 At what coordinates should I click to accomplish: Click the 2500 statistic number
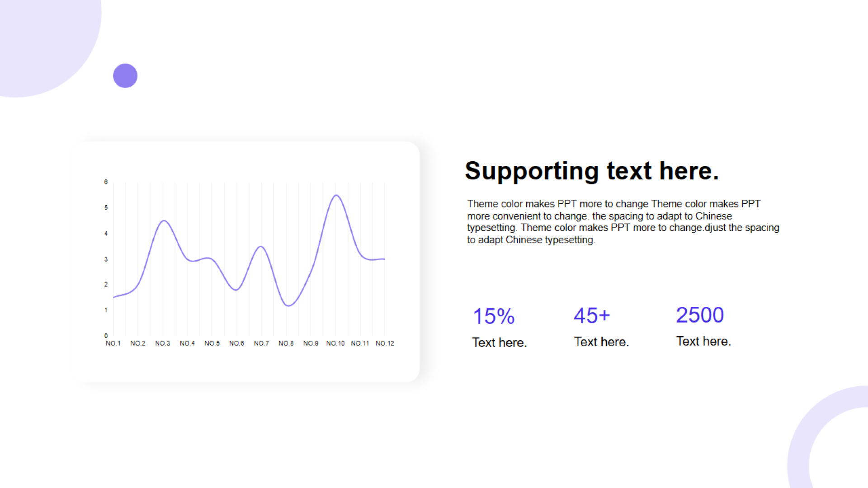point(700,315)
